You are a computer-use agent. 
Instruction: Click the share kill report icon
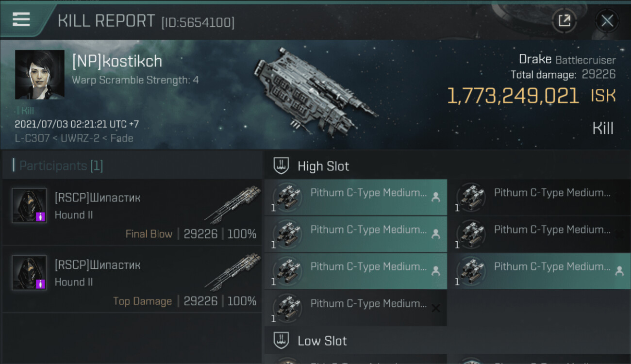(x=564, y=20)
